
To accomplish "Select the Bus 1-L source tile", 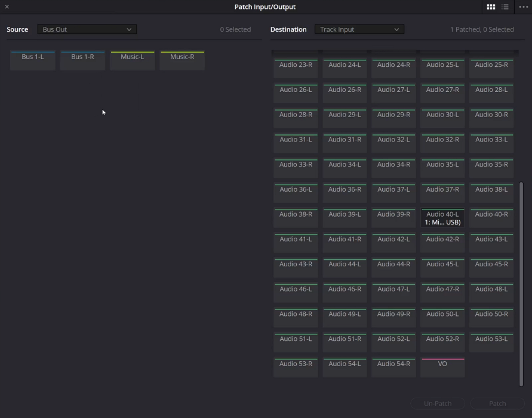I will tap(33, 60).
